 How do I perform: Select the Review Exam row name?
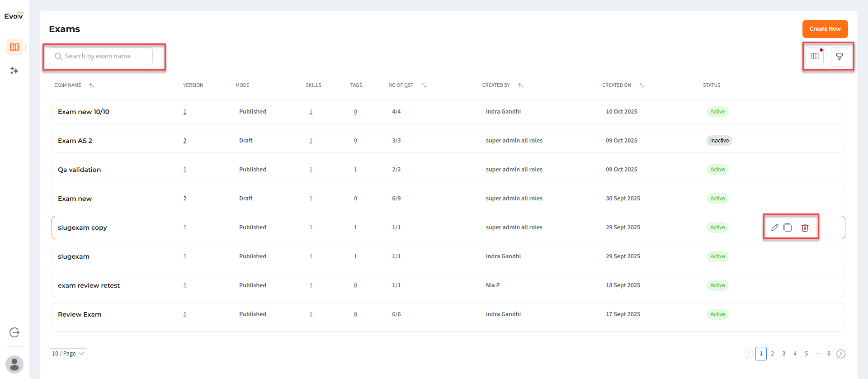pos(80,314)
